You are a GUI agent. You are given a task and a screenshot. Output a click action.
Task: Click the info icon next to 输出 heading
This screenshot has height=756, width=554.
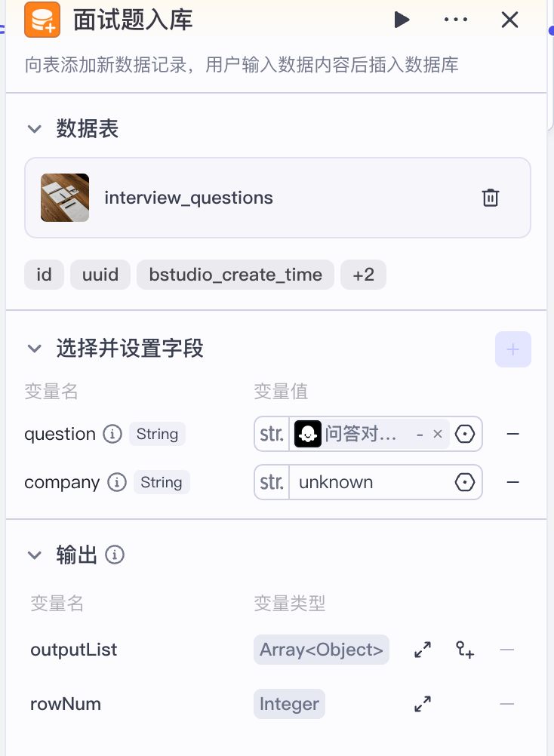point(114,555)
